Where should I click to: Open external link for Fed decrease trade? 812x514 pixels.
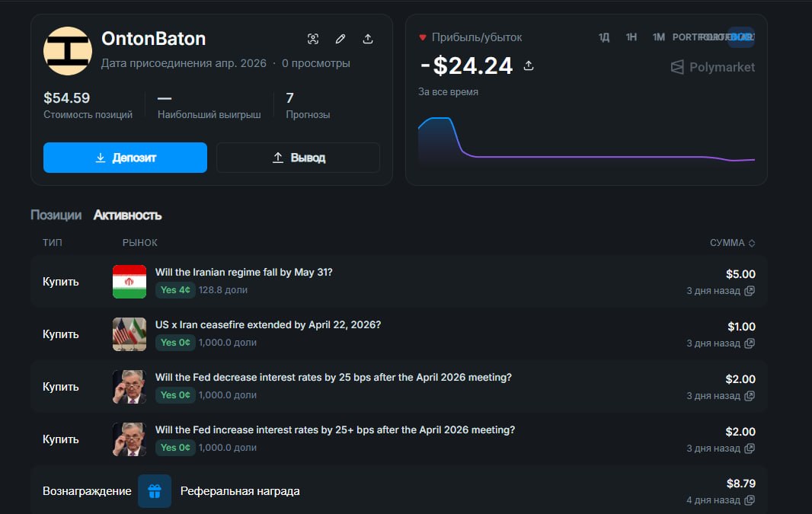tap(750, 396)
